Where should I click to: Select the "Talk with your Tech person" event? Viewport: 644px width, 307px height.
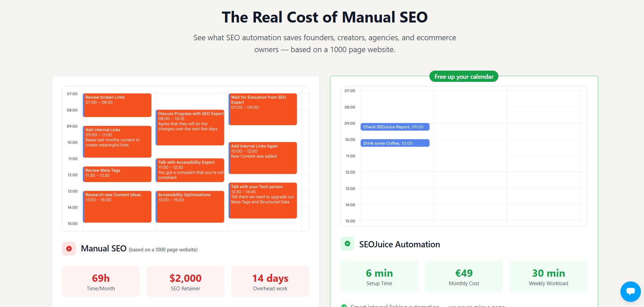click(263, 201)
